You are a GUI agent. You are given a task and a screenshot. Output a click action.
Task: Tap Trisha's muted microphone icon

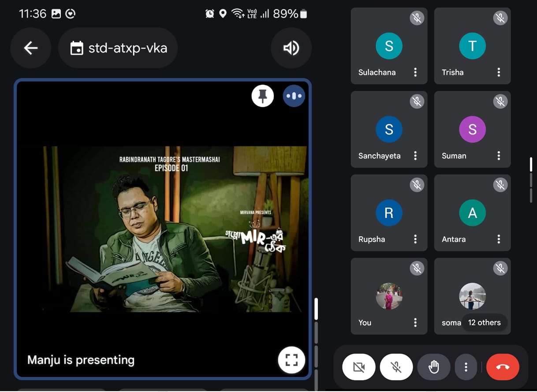point(500,18)
